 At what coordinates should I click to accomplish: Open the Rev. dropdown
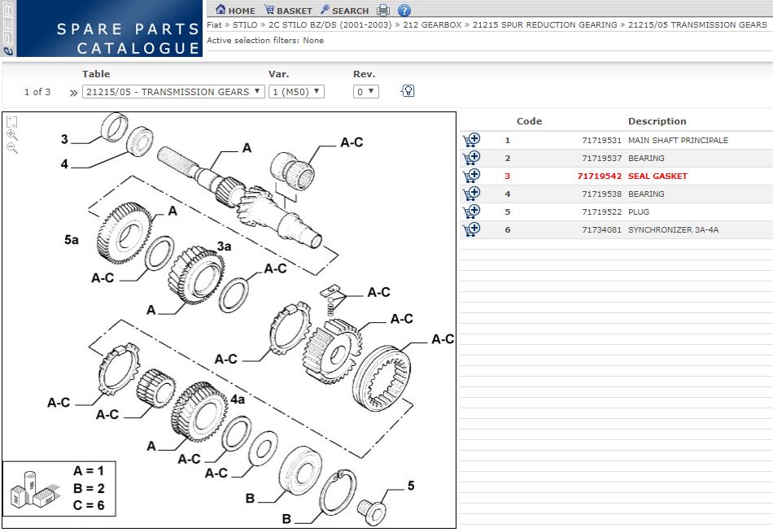click(366, 92)
